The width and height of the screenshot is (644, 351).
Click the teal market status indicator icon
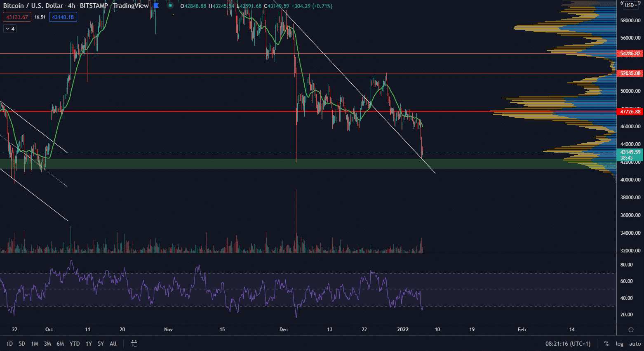tap(170, 6)
